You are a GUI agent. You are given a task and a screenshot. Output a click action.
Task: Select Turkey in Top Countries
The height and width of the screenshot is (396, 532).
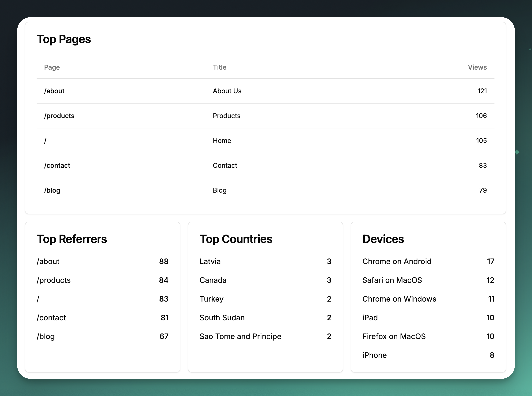click(x=211, y=299)
